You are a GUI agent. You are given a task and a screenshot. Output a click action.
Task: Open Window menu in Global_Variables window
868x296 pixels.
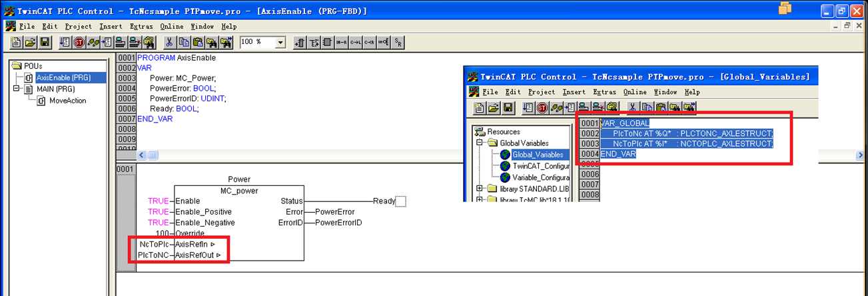coord(665,92)
